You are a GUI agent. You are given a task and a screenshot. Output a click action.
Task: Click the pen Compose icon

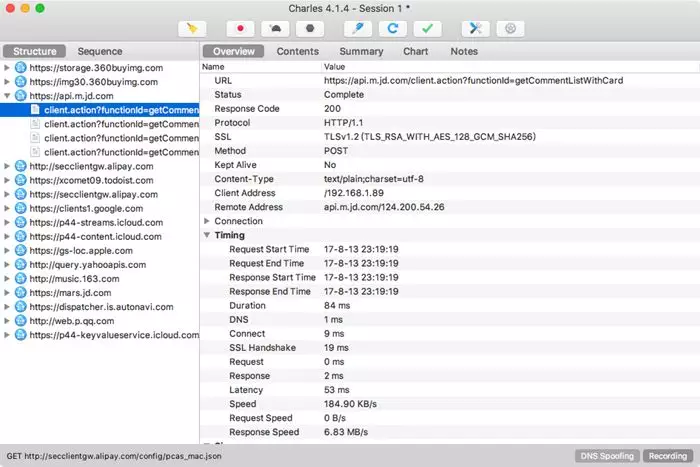pyautogui.click(x=358, y=29)
